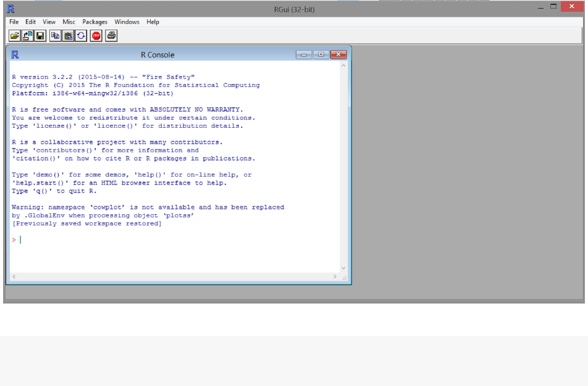
Task: Click the Copy and paste icon
Action: click(81, 36)
